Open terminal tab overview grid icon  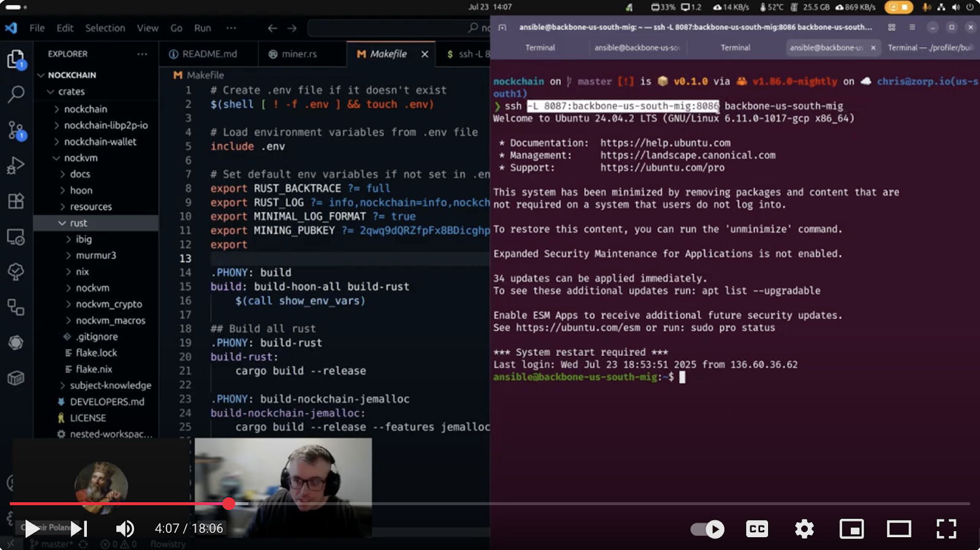[892, 27]
